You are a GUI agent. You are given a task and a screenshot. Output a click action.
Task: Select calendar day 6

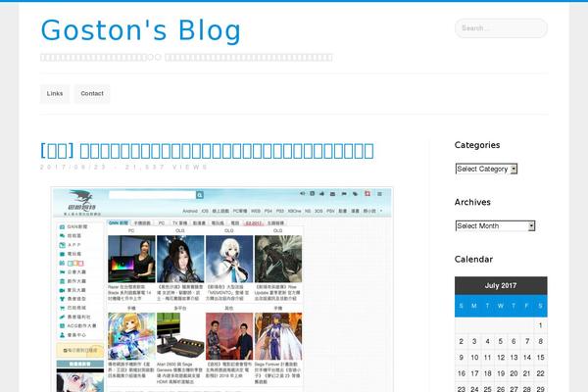click(514, 341)
